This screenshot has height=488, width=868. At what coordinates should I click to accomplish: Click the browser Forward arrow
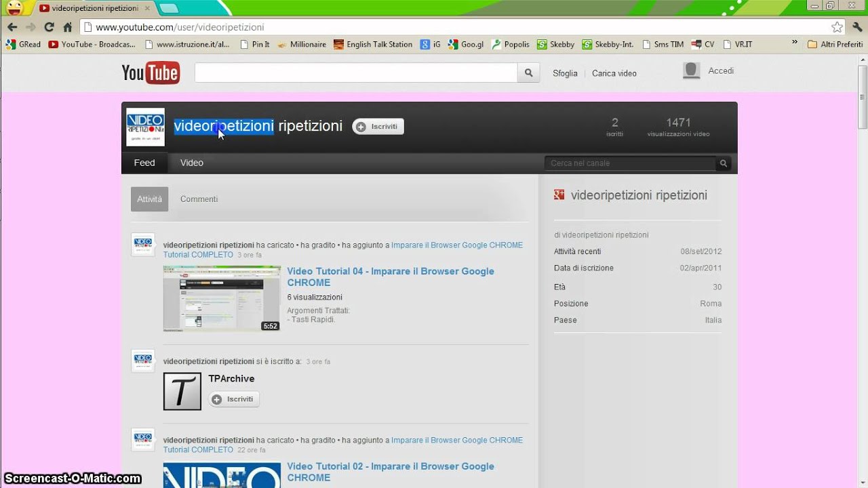coord(31,27)
